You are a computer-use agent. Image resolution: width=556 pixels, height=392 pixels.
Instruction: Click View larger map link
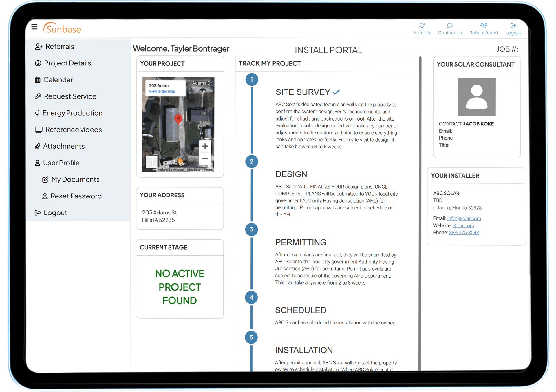click(162, 91)
